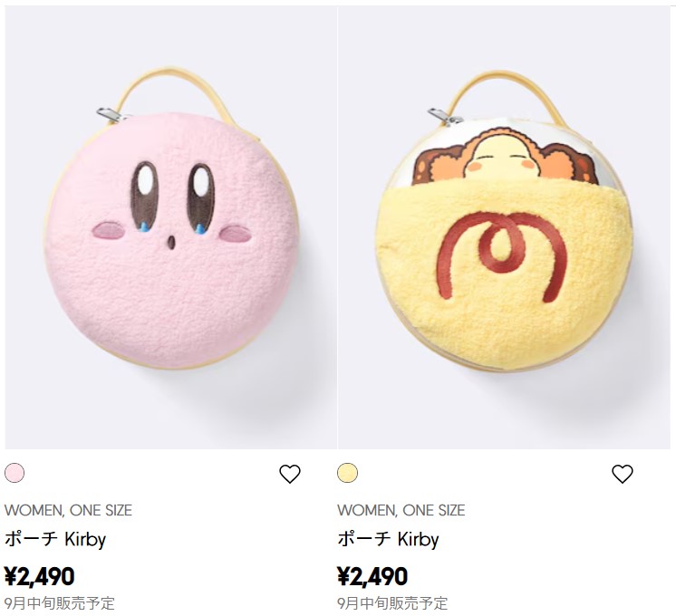Click 9月中旬販売予定 note under pink pouch

coord(60,603)
